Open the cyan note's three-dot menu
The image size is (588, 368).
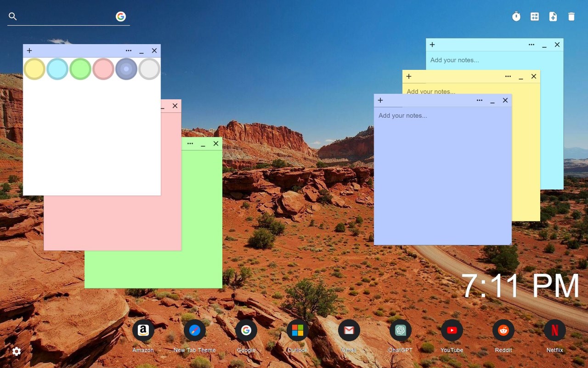point(531,45)
